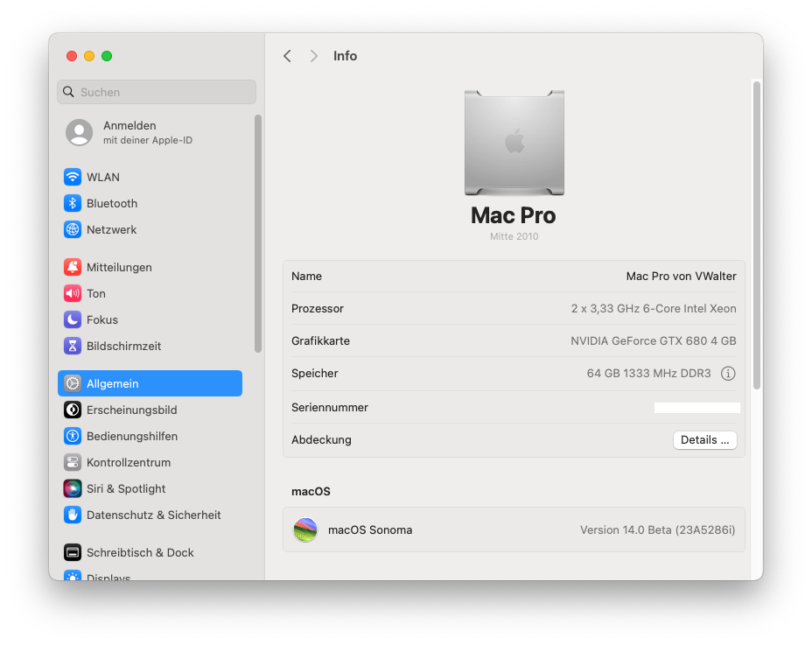Click the Apple-ID avatar icon
The image size is (812, 645).
point(80,133)
